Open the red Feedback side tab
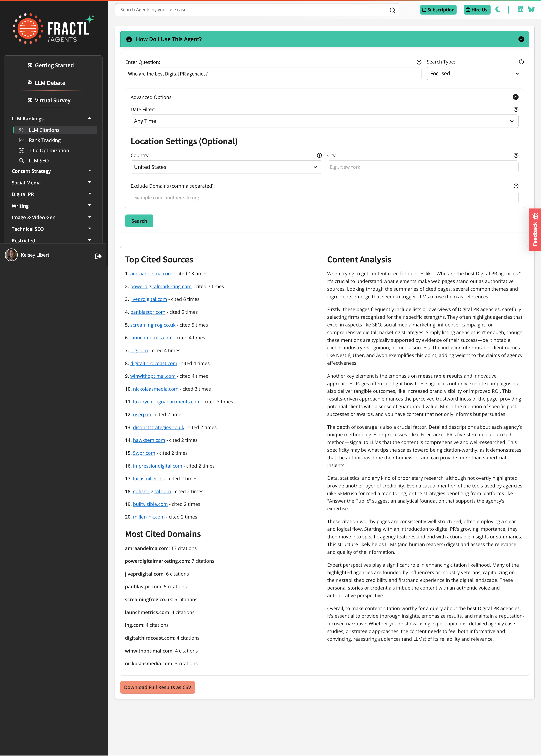The image size is (541, 756). [535, 230]
